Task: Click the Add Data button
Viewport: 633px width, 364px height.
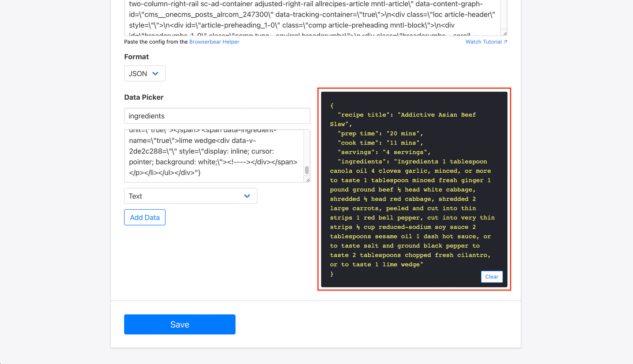Action: click(145, 217)
